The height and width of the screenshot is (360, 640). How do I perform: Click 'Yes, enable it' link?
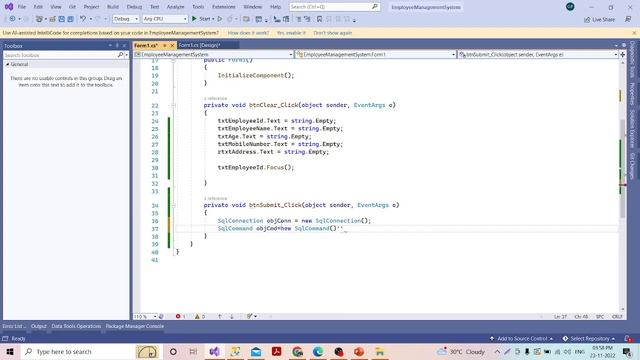[x=291, y=33]
